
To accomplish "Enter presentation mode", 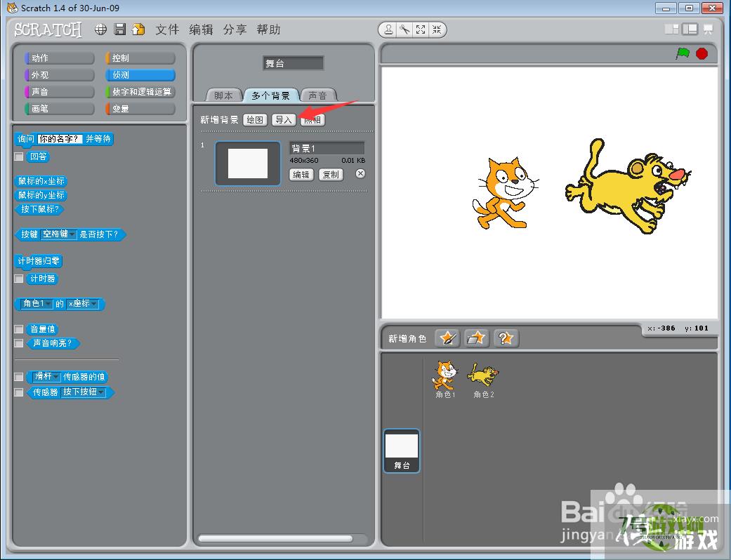I will coord(708,29).
